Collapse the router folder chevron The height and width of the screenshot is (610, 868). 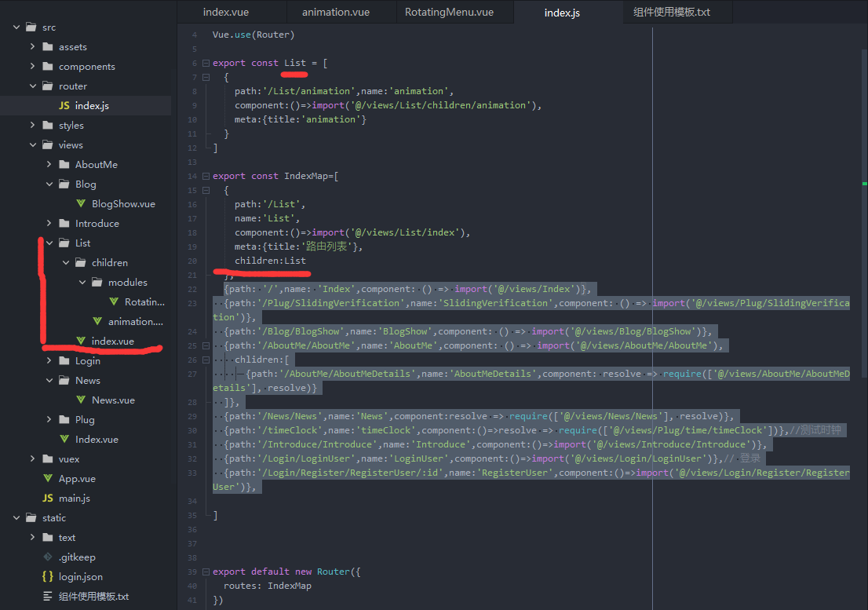[x=33, y=86]
